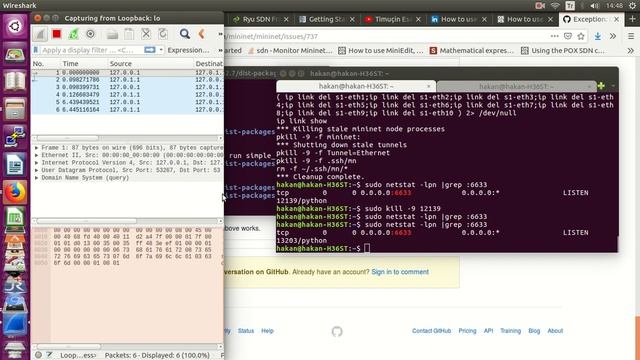Expand the User Datagram Protocol row

pos(36,170)
